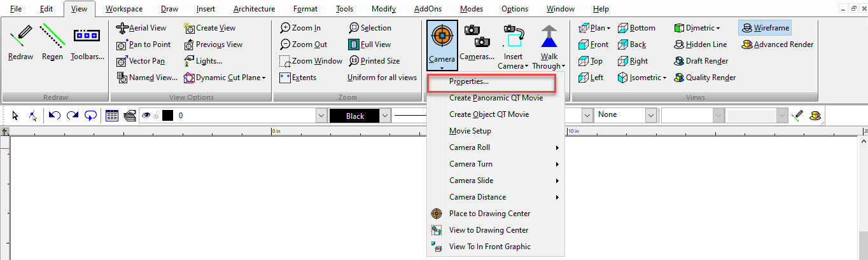This screenshot has width=868, height=260.
Task: Expand Camera Slide submenu
Action: tap(496, 181)
